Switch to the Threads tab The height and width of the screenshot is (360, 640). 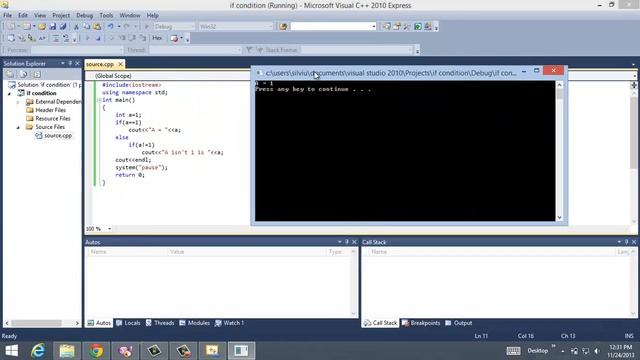(x=160, y=323)
